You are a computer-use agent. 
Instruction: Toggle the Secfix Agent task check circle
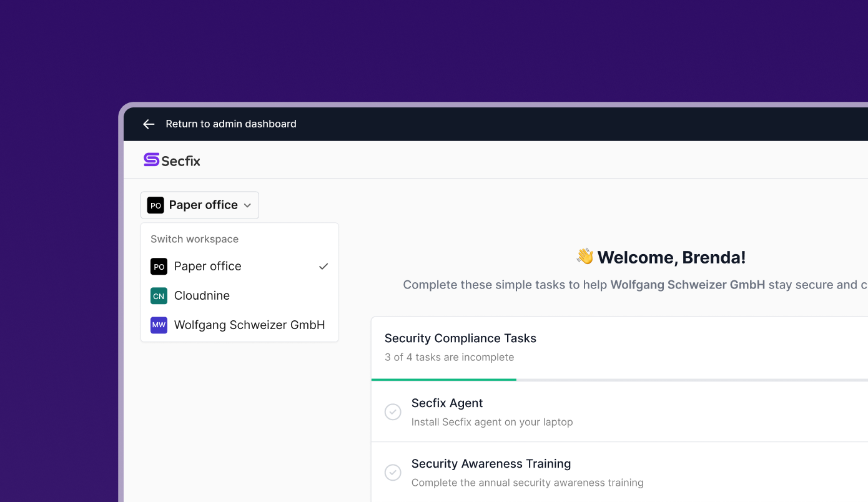pyautogui.click(x=393, y=412)
